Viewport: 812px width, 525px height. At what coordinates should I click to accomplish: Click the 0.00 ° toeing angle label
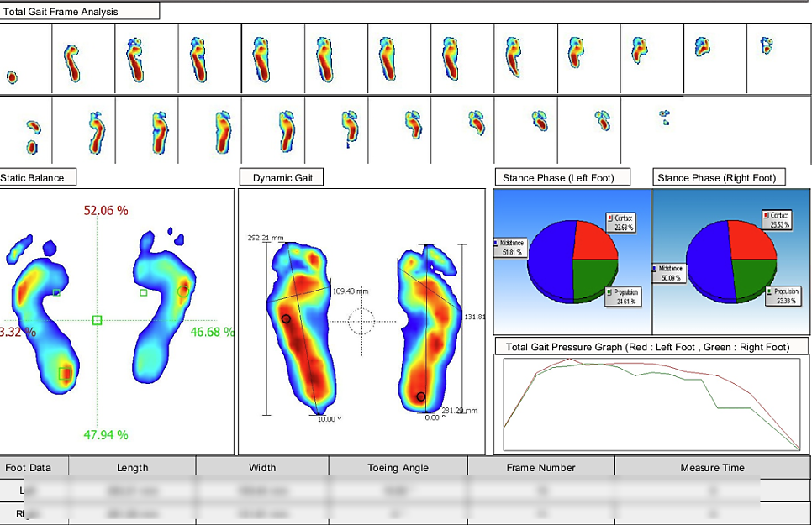pyautogui.click(x=434, y=417)
